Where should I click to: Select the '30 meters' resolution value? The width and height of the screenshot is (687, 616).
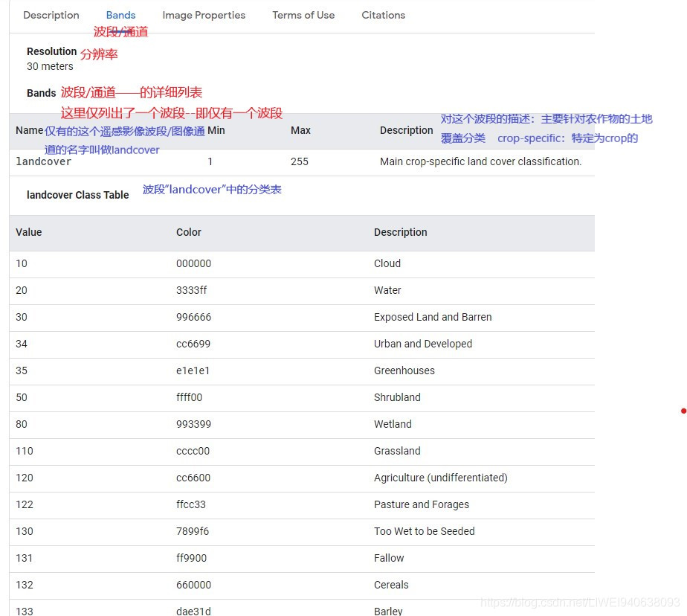tap(50, 66)
